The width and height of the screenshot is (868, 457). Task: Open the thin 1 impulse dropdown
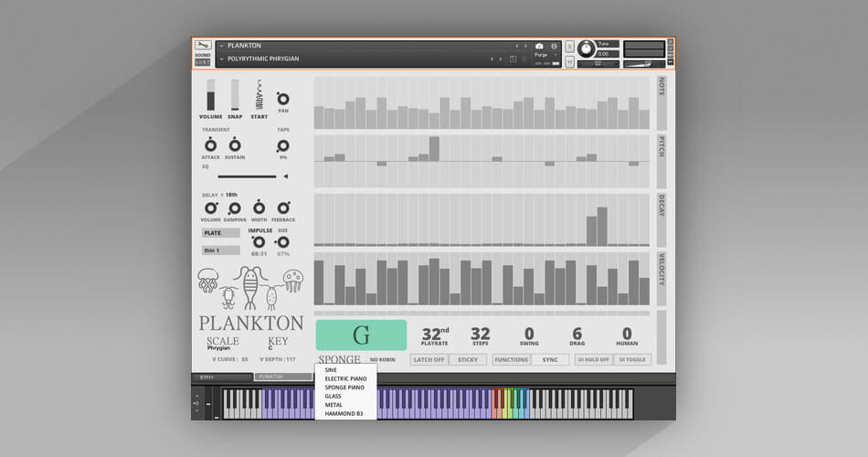[220, 250]
